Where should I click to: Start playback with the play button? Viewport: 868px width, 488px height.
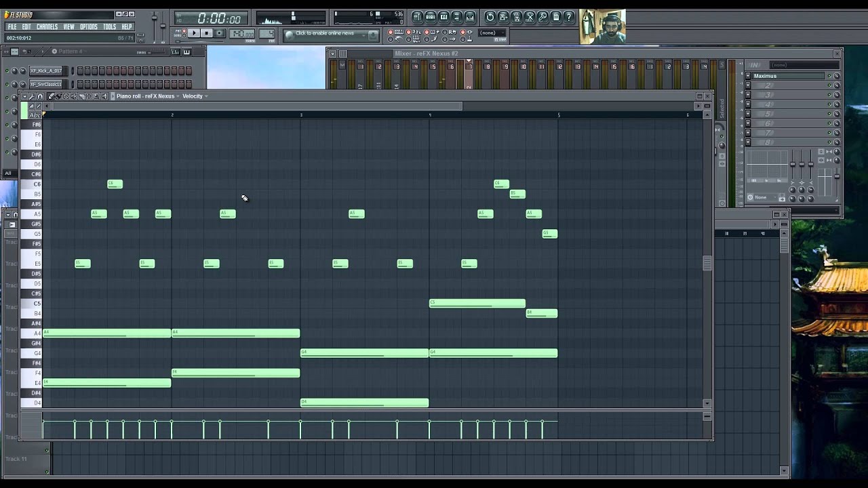click(x=194, y=33)
